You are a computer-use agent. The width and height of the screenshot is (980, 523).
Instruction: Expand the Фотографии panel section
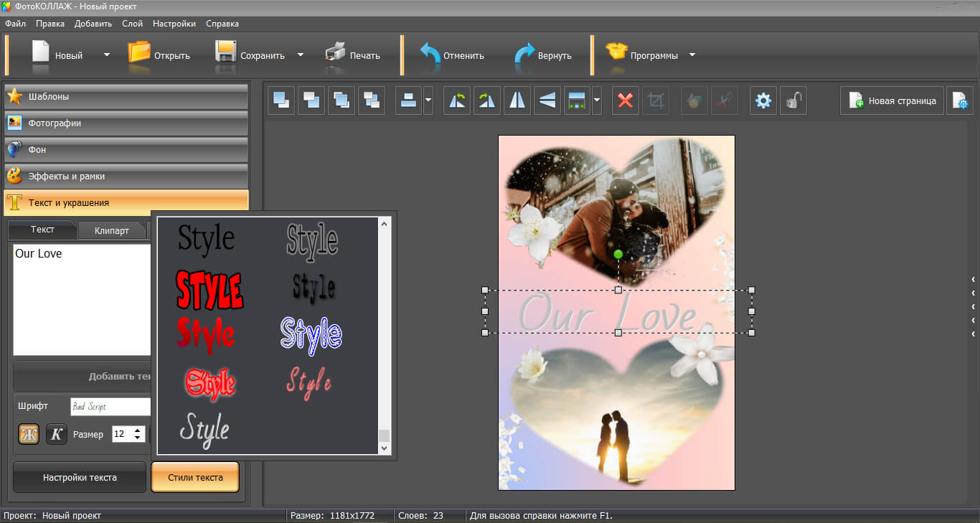(x=126, y=123)
